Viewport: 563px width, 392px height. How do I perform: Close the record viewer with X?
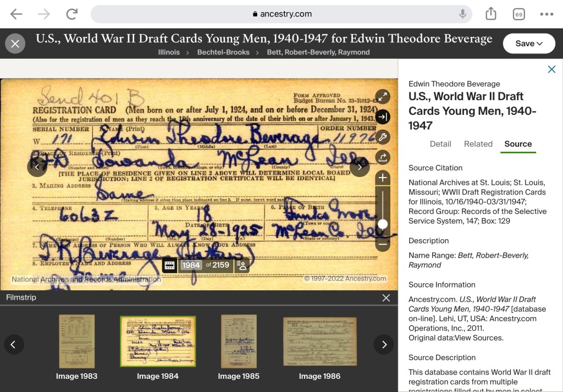point(15,43)
